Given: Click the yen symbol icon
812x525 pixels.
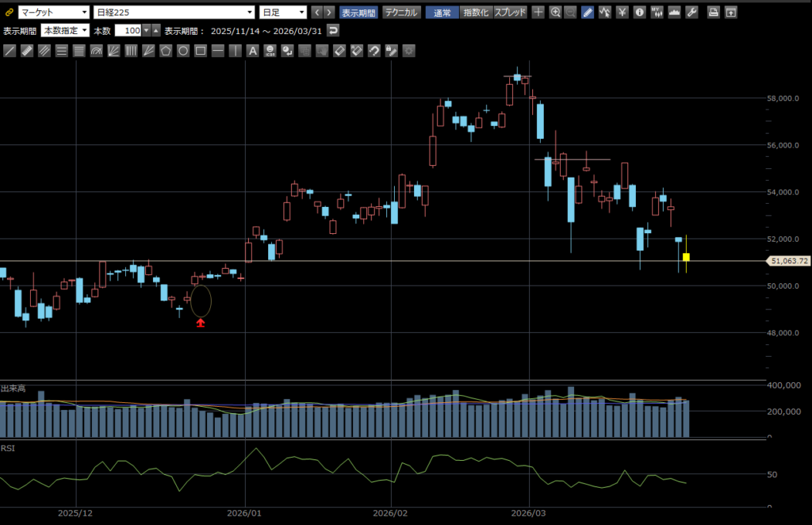Looking at the screenshot, I should tap(622, 13).
